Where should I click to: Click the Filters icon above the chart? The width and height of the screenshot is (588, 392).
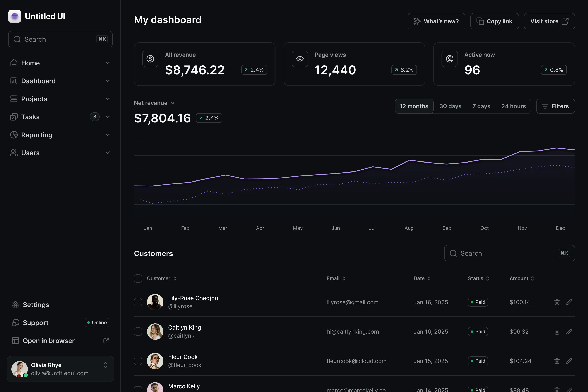545,106
